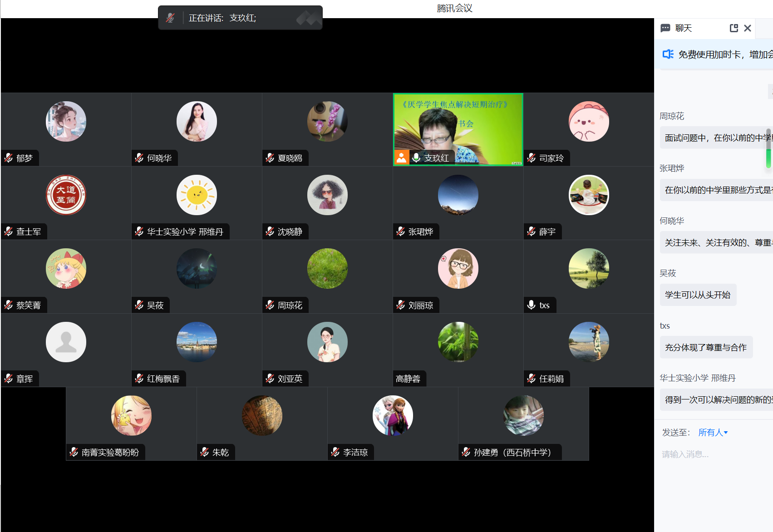Pop out the chat panel window
773x532 pixels.
[734, 28]
